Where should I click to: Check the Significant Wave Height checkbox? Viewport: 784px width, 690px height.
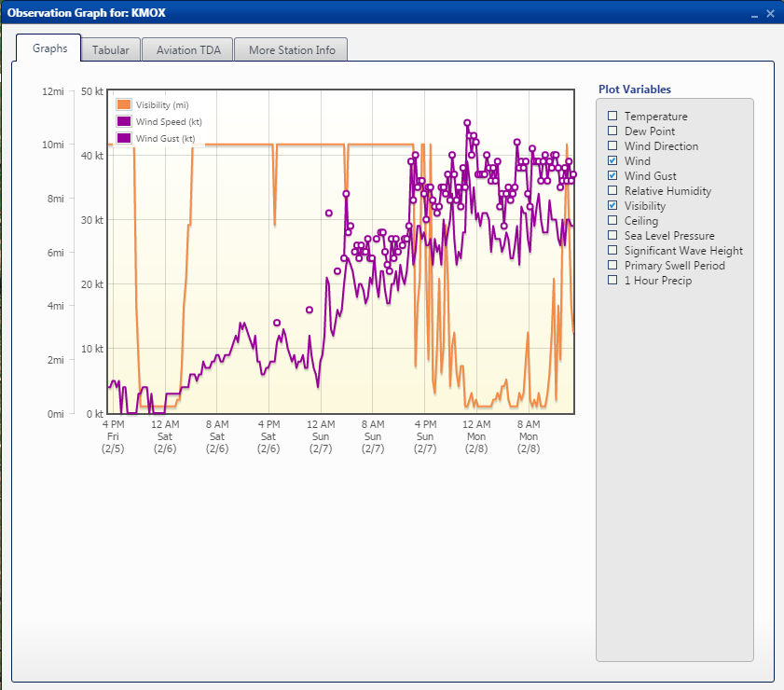tap(612, 250)
